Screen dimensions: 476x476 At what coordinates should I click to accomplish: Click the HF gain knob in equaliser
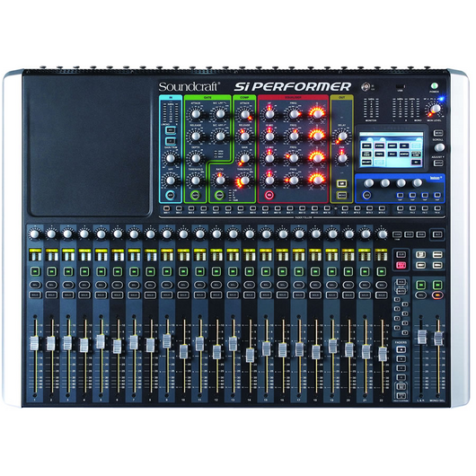point(269,114)
